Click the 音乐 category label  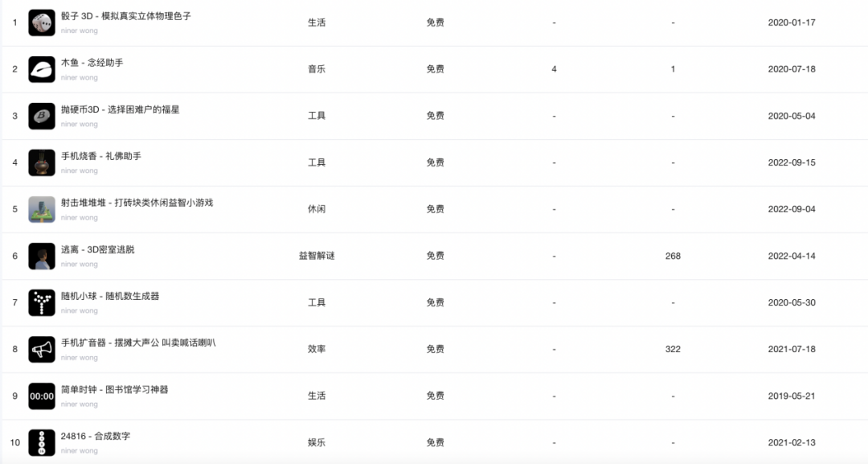317,69
